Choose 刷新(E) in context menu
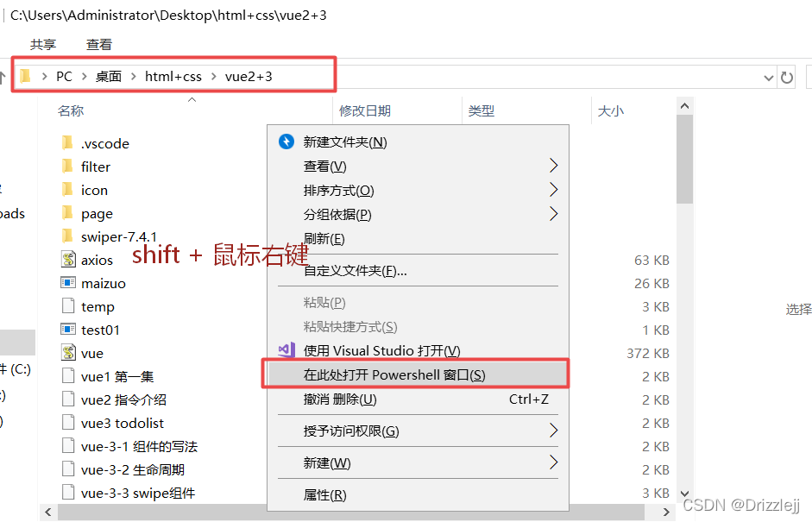Screen dimensions: 812x522 pos(418,239)
